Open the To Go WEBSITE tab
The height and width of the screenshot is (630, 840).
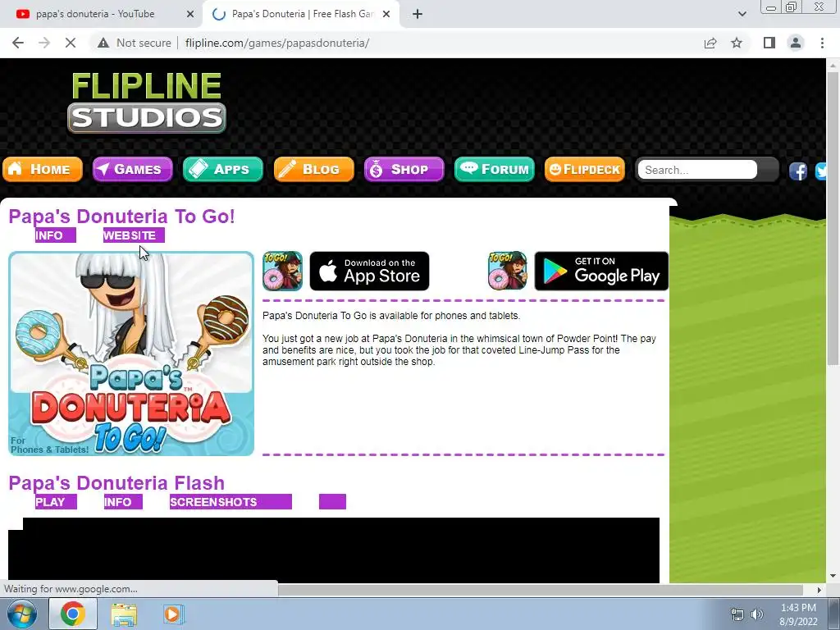pos(134,235)
